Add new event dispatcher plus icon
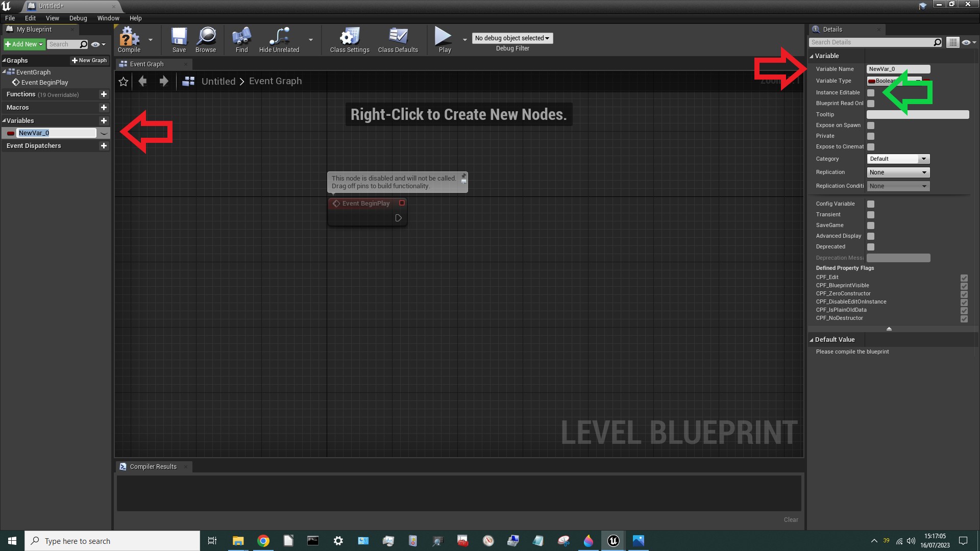 [x=104, y=146]
